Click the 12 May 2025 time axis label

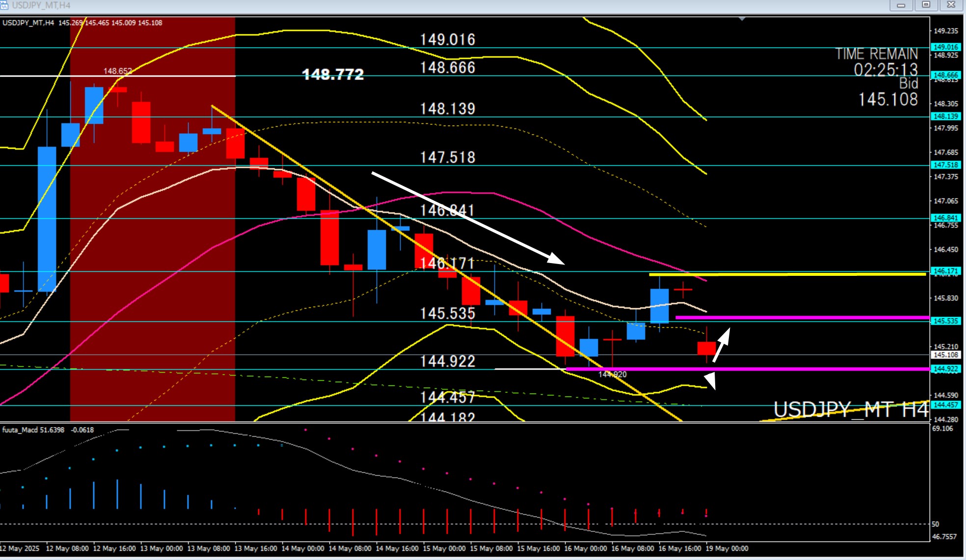[20, 548]
